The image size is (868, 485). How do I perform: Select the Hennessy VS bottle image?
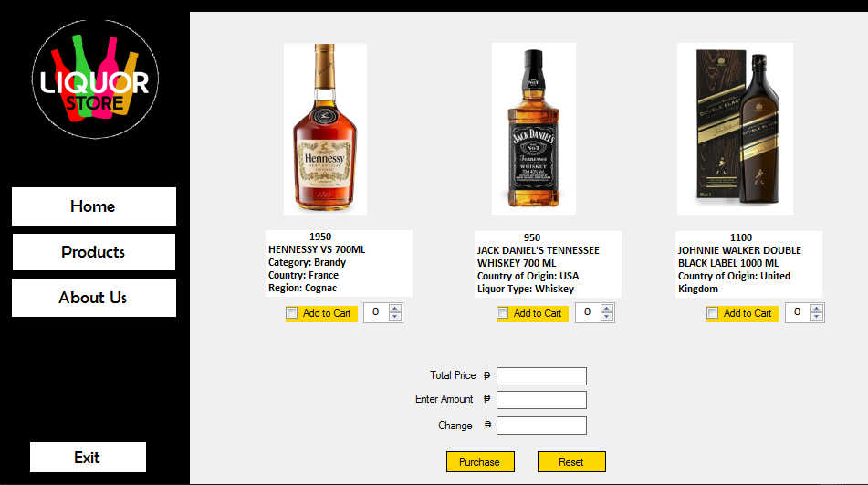[x=326, y=129]
